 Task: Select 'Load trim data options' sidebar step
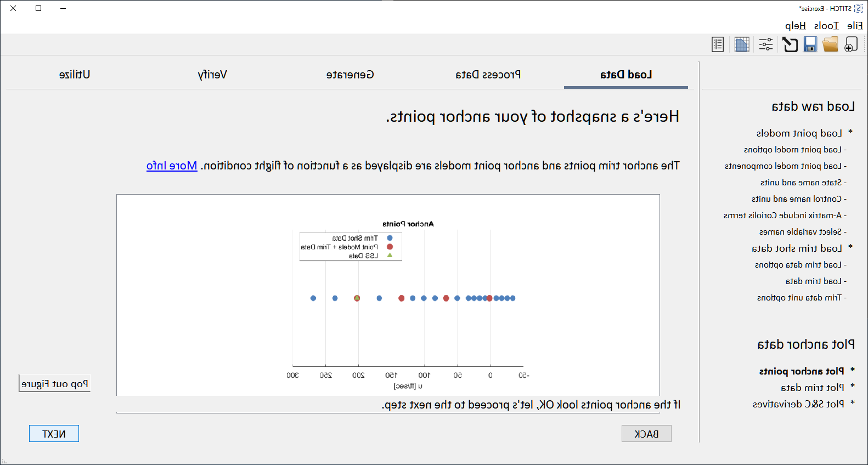801,265
